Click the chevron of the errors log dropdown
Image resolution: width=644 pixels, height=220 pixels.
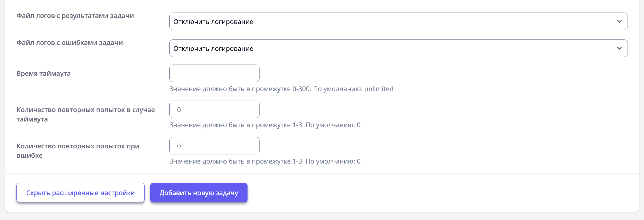pos(619,48)
